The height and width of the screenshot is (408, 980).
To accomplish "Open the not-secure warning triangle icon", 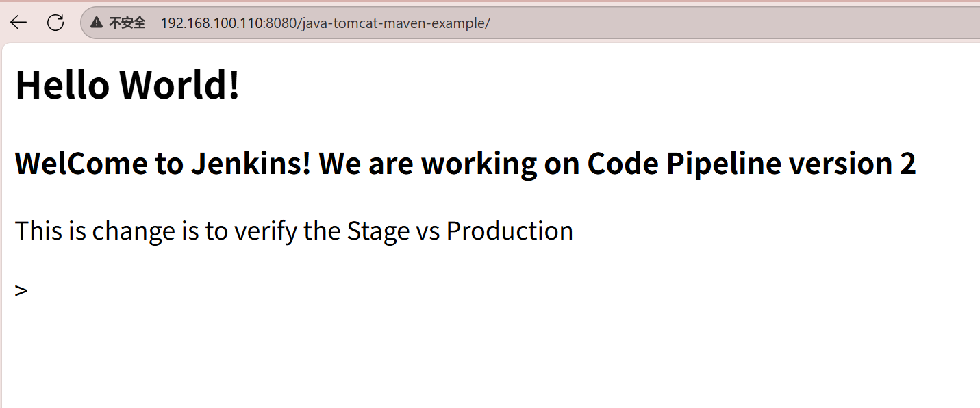I will click(x=97, y=23).
